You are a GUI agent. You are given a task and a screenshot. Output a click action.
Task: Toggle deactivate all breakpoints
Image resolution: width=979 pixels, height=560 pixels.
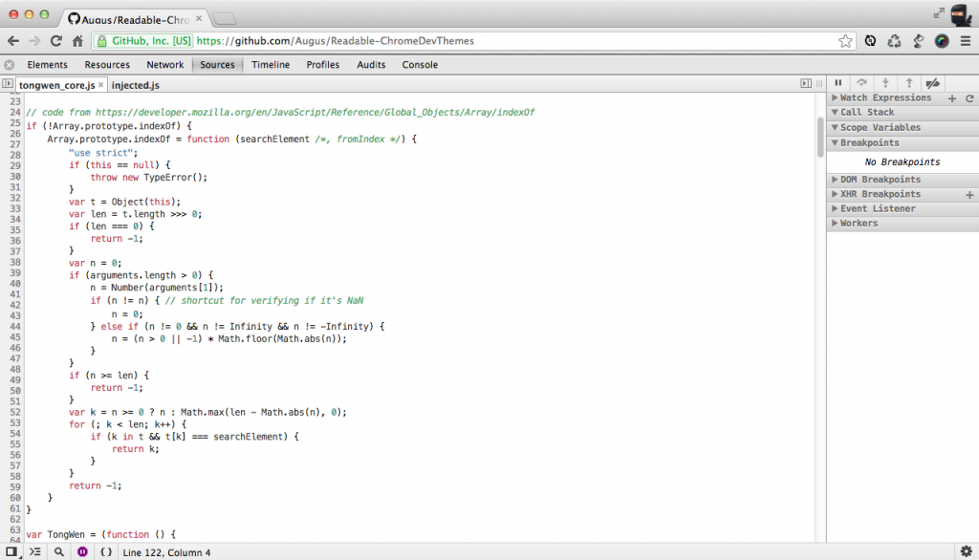pos(932,84)
